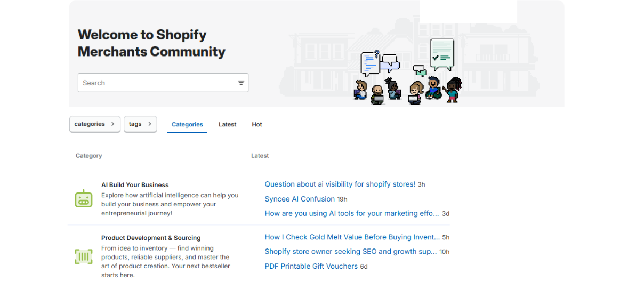
Task: Click the community pixel characters illustration
Action: click(x=408, y=72)
